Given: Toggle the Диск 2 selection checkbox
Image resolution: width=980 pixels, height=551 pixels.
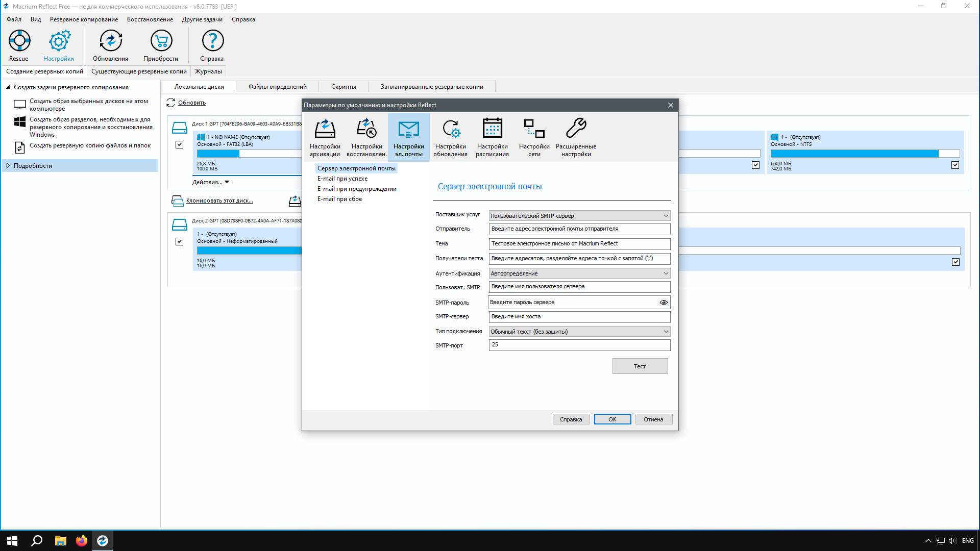Looking at the screenshot, I should click(x=180, y=242).
